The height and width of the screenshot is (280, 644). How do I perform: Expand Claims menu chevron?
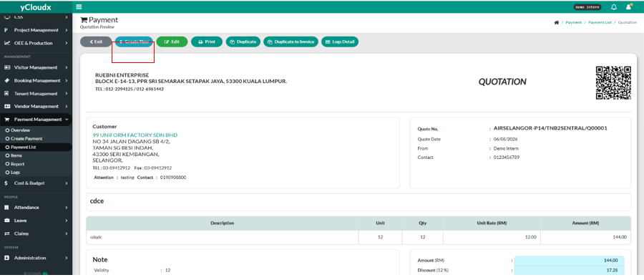click(x=66, y=234)
